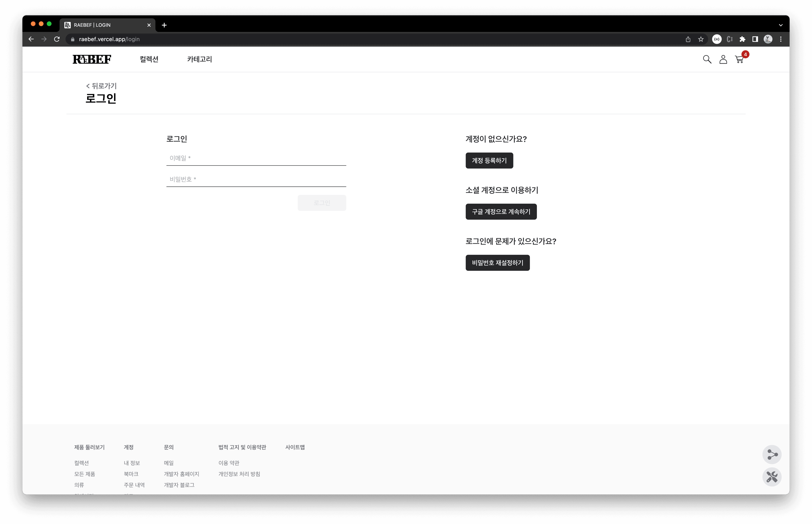The width and height of the screenshot is (812, 524).
Task: Open footer 모든 제품 link
Action: pos(84,474)
